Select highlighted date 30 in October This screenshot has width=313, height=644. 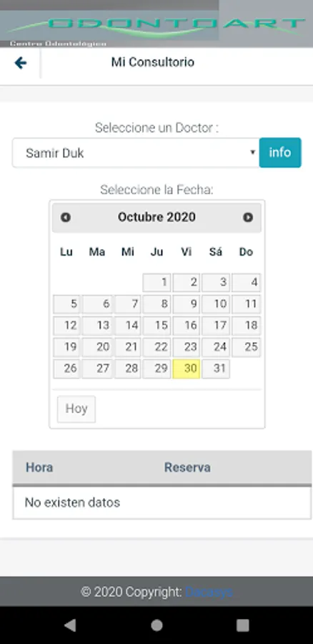point(187,369)
